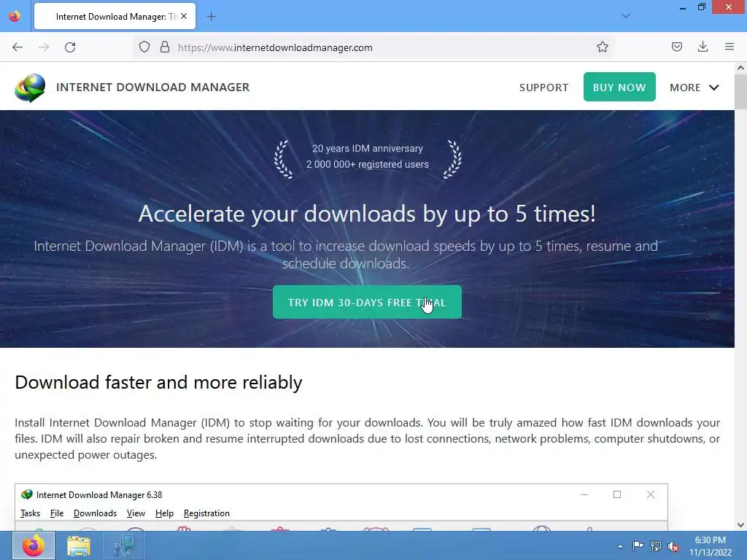Click the Tasks menu in IDM screenshot

[30, 513]
